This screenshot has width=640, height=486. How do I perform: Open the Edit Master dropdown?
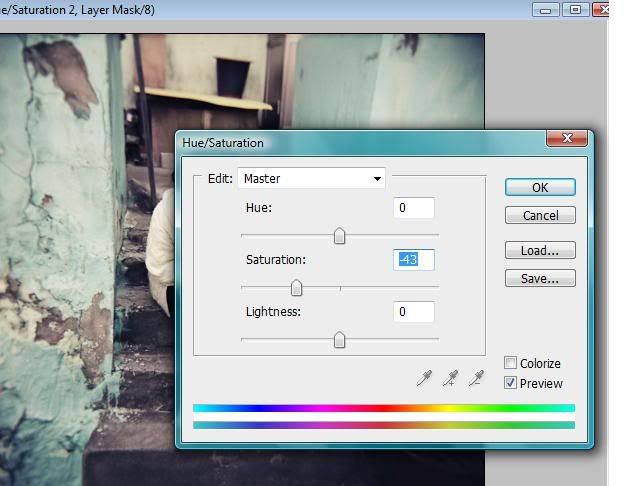pyautogui.click(x=311, y=178)
